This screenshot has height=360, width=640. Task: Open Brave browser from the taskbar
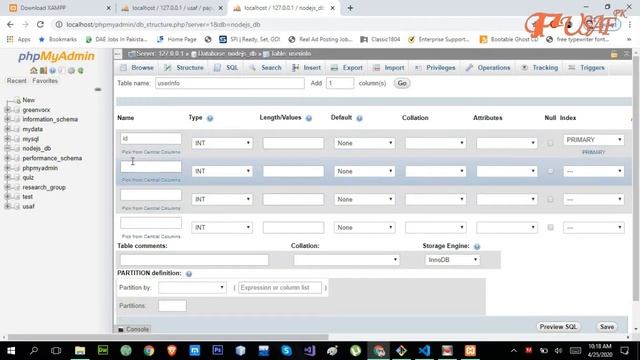172,351
